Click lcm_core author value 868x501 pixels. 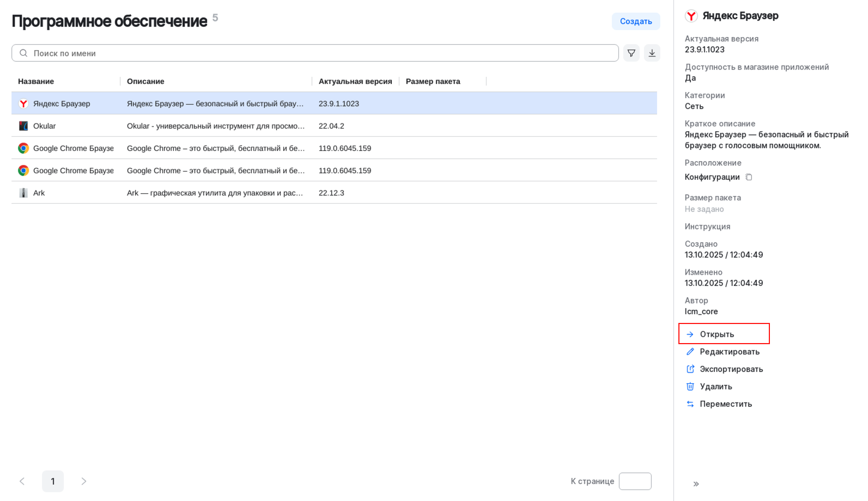click(x=701, y=311)
